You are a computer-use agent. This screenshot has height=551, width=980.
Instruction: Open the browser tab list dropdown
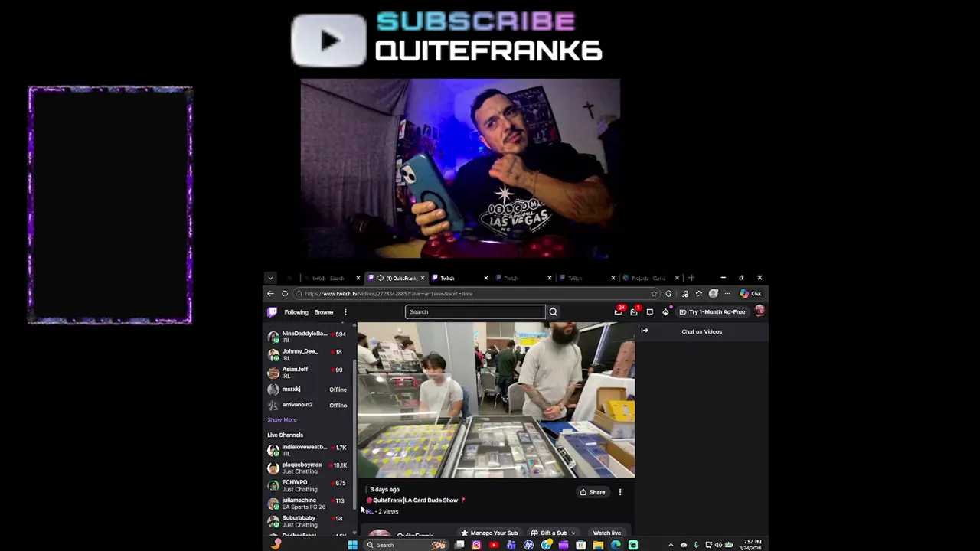(270, 278)
